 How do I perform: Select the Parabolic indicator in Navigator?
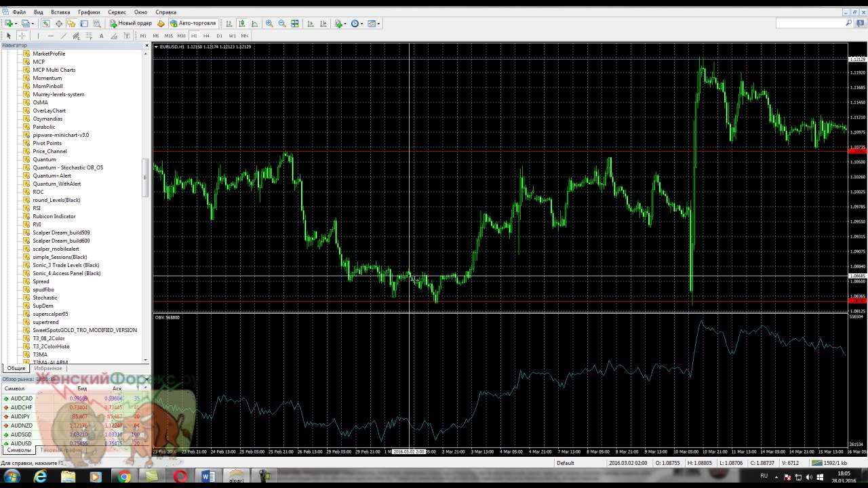(x=43, y=127)
